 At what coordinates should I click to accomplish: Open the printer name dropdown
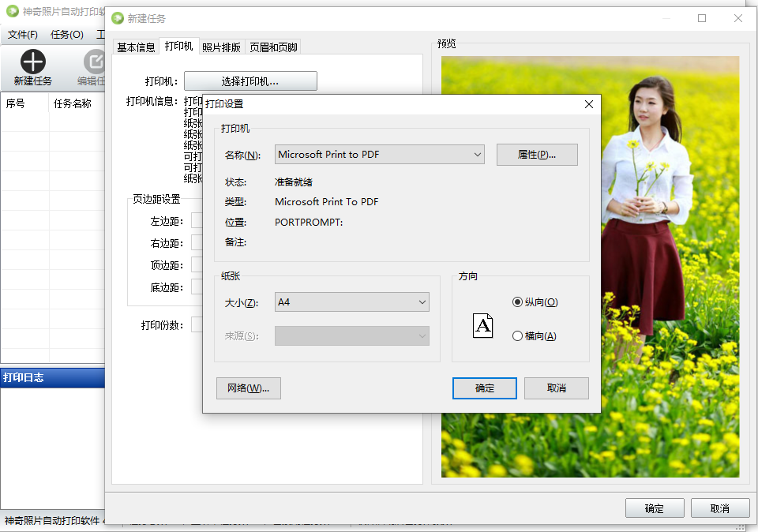[x=380, y=155]
